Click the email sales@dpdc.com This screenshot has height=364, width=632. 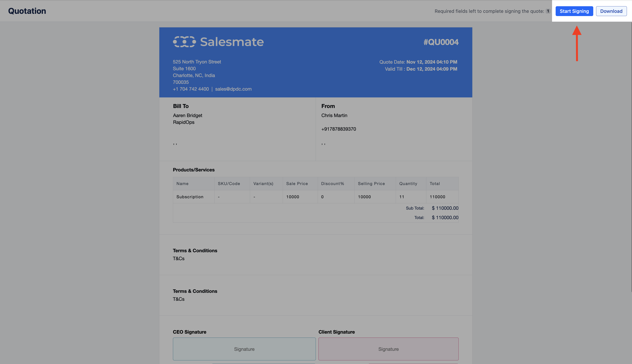(x=233, y=89)
